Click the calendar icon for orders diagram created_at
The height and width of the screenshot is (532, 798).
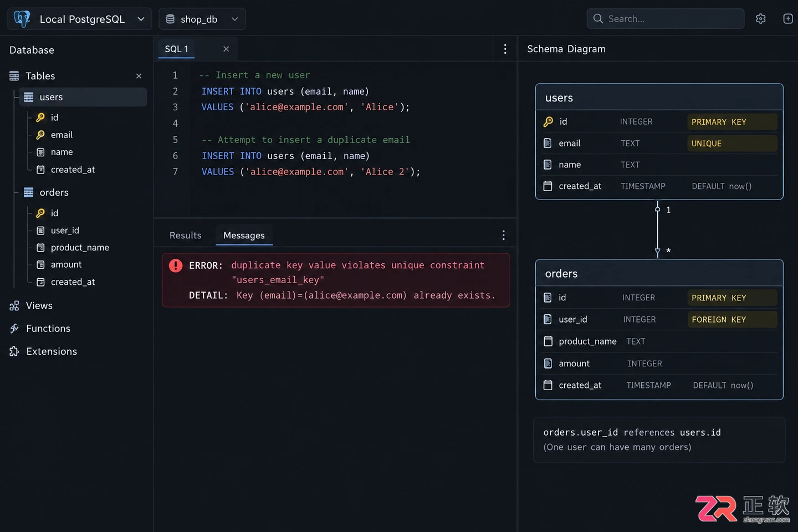[548, 385]
